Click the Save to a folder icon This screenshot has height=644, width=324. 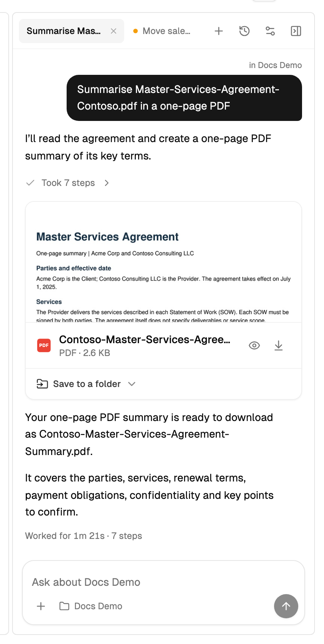42,384
